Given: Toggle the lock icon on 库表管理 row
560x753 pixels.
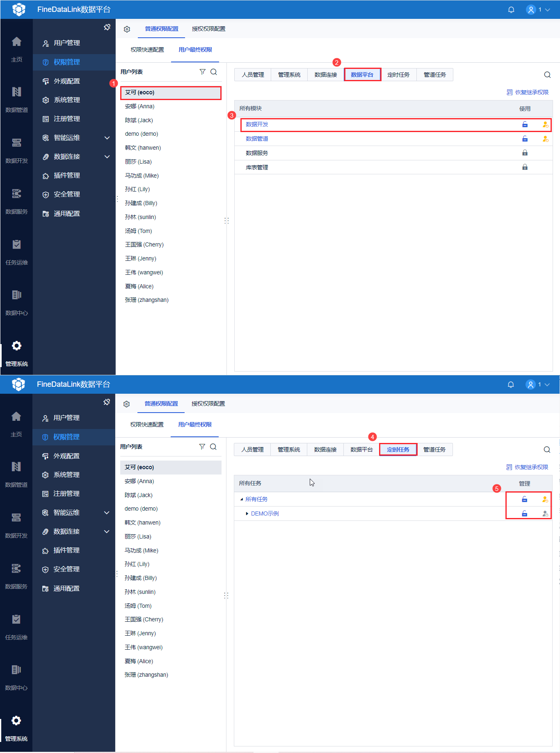Looking at the screenshot, I should pos(525,167).
